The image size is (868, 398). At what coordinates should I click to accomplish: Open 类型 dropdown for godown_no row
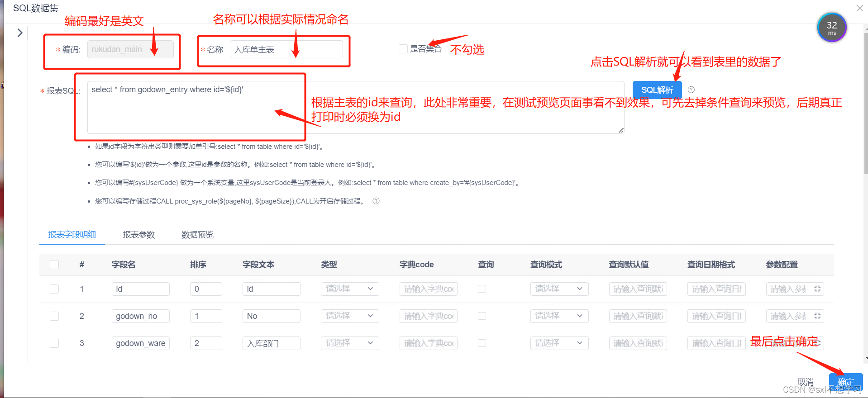point(350,316)
